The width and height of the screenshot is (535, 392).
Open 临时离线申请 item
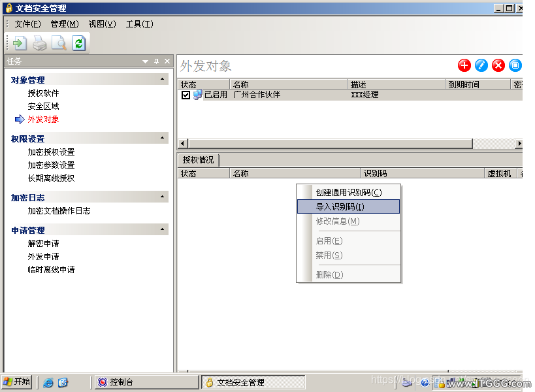point(51,269)
